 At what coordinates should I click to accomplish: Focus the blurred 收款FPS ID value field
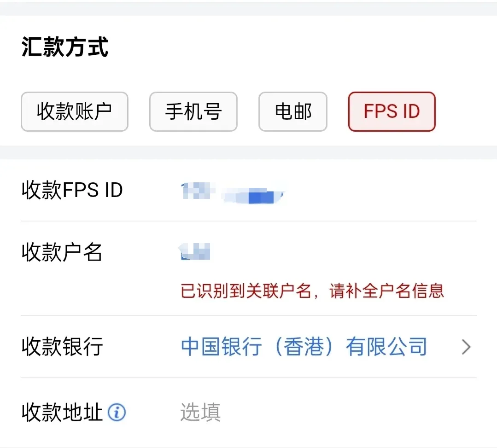point(233,192)
